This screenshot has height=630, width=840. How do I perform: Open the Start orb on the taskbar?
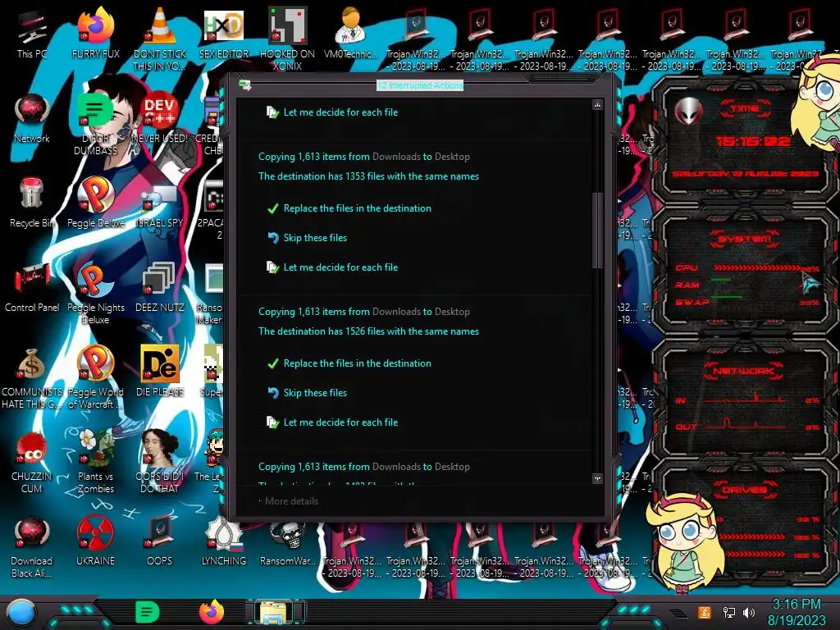(x=21, y=613)
